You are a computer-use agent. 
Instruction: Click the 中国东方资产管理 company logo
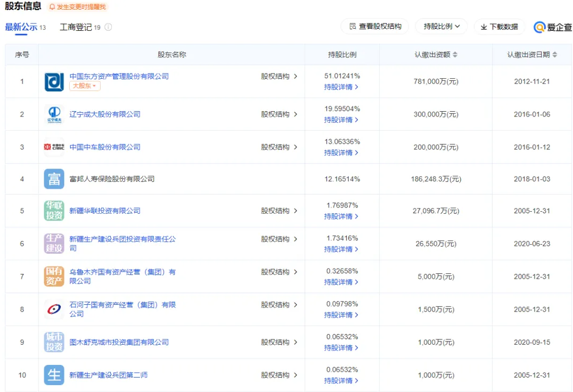pos(54,81)
